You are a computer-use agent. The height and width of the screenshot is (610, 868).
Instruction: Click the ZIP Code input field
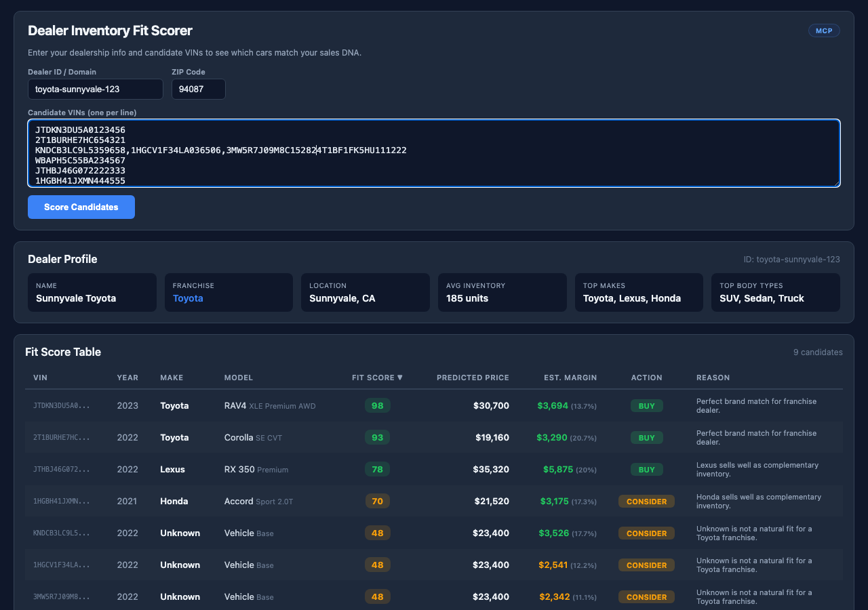[199, 89]
